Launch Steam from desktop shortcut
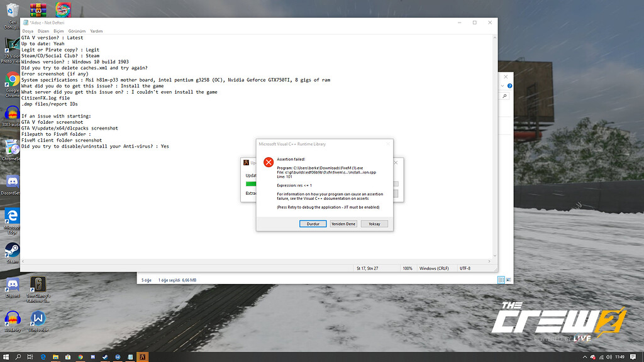The height and width of the screenshot is (362, 644). tap(13, 253)
